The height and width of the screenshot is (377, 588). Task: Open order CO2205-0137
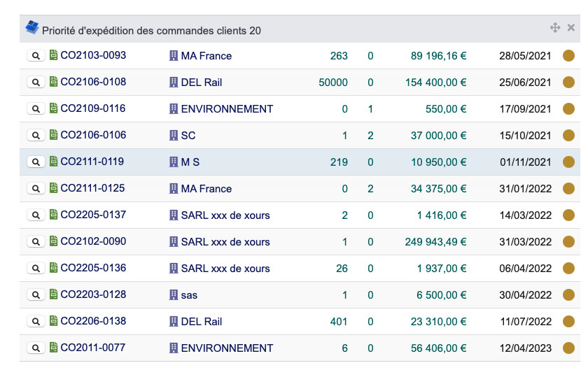[x=93, y=215]
